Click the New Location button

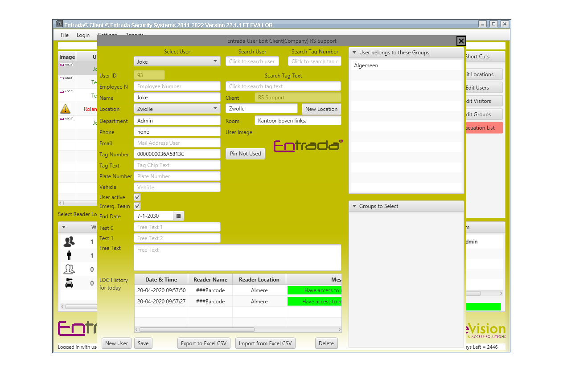(321, 109)
